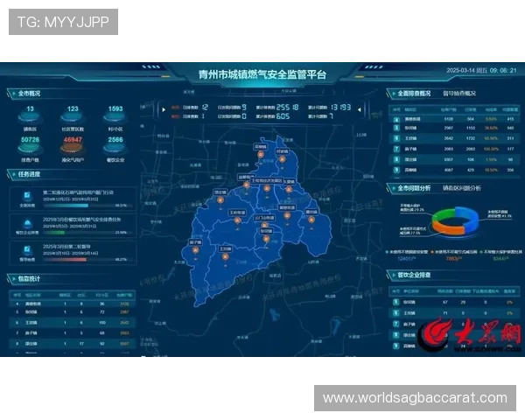Click value 71 in 餐饮企业排查 王坟镇 row
The height and width of the screenshot is (420, 525).
coord(445,313)
